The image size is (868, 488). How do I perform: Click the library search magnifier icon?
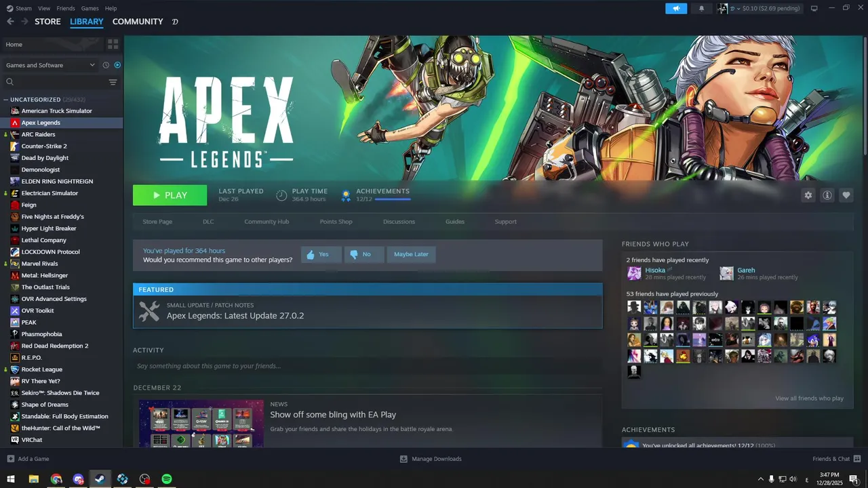9,82
